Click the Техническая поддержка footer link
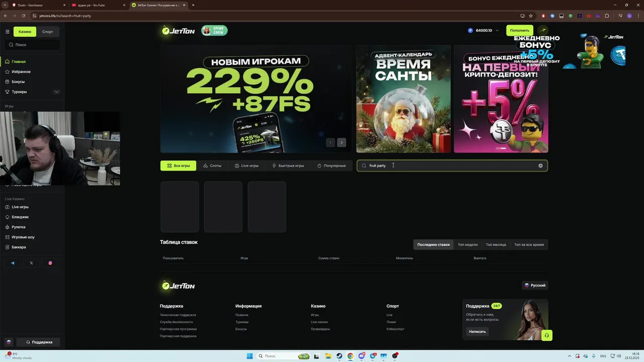644x362 pixels. [178, 315]
